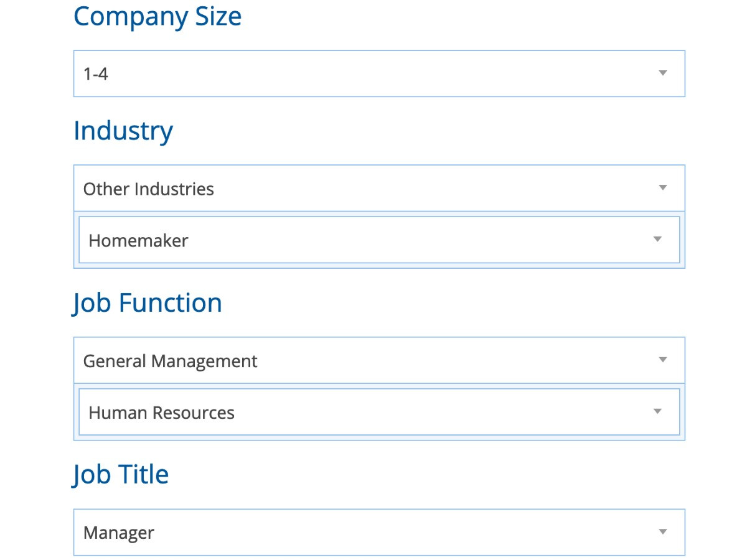Viewport: 747px width, 560px height.
Task: Click the Other Industries dropdown arrow
Action: (x=663, y=188)
